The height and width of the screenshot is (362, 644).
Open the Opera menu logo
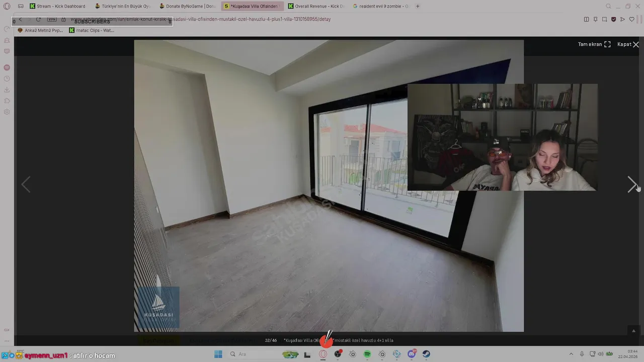pos(7,6)
